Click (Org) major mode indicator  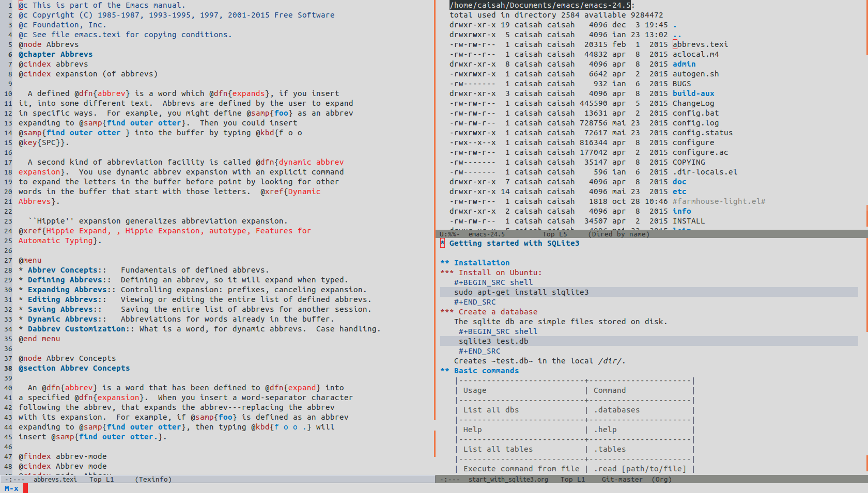pos(662,480)
